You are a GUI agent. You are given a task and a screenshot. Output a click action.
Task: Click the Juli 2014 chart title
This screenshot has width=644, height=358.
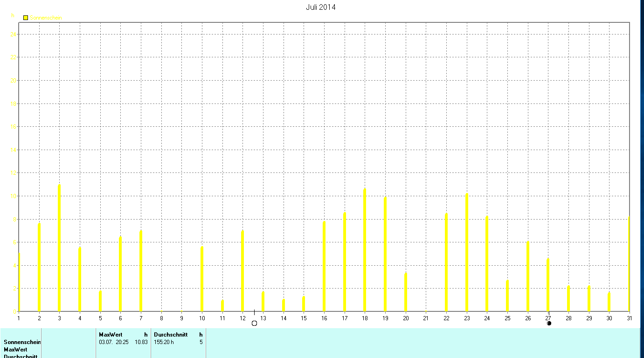click(321, 7)
